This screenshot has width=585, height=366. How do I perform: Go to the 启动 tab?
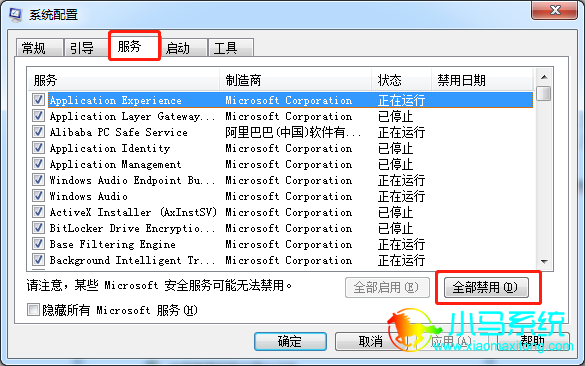[184, 48]
